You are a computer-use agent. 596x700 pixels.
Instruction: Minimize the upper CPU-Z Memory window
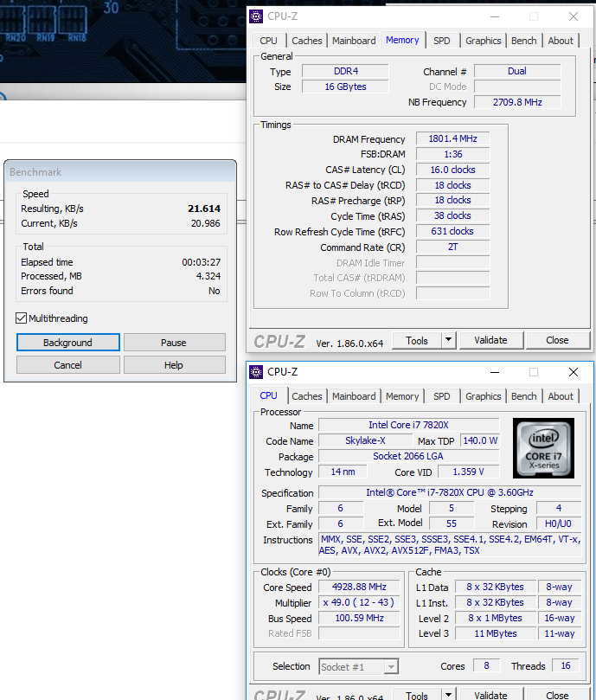coord(495,16)
